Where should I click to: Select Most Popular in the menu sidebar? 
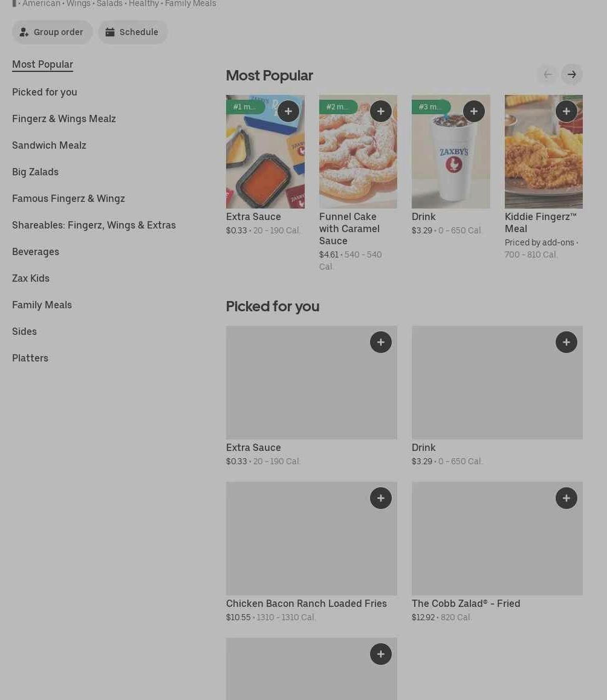point(42,65)
